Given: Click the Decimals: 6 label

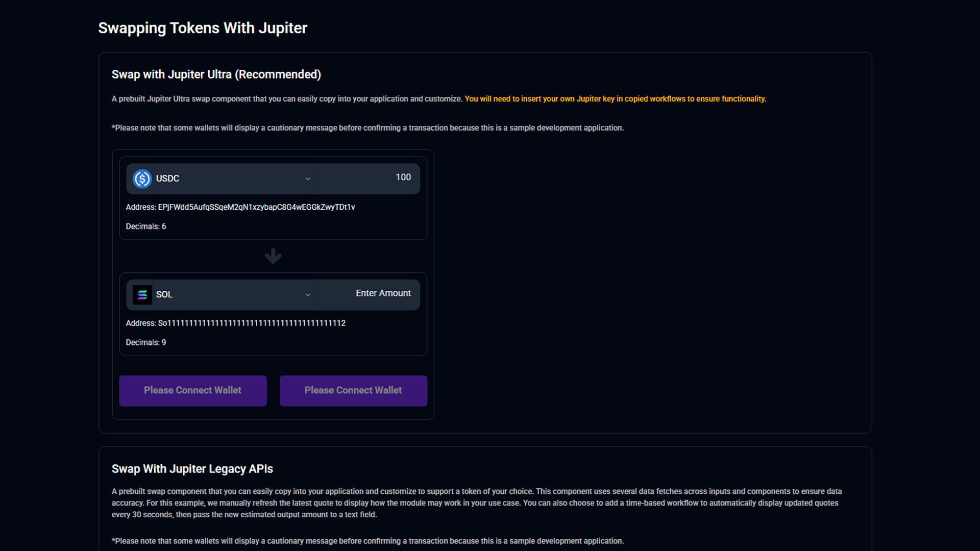Looking at the screenshot, I should click(x=146, y=227).
